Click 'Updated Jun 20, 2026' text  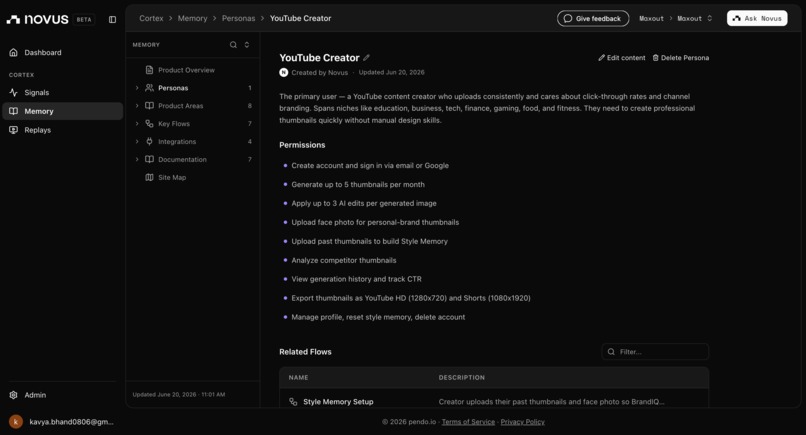pyautogui.click(x=392, y=72)
